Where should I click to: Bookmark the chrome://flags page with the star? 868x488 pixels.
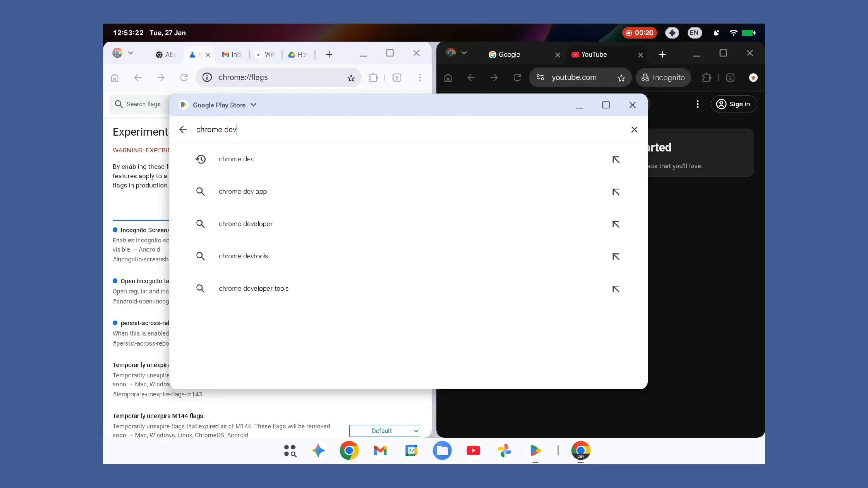pyautogui.click(x=351, y=77)
